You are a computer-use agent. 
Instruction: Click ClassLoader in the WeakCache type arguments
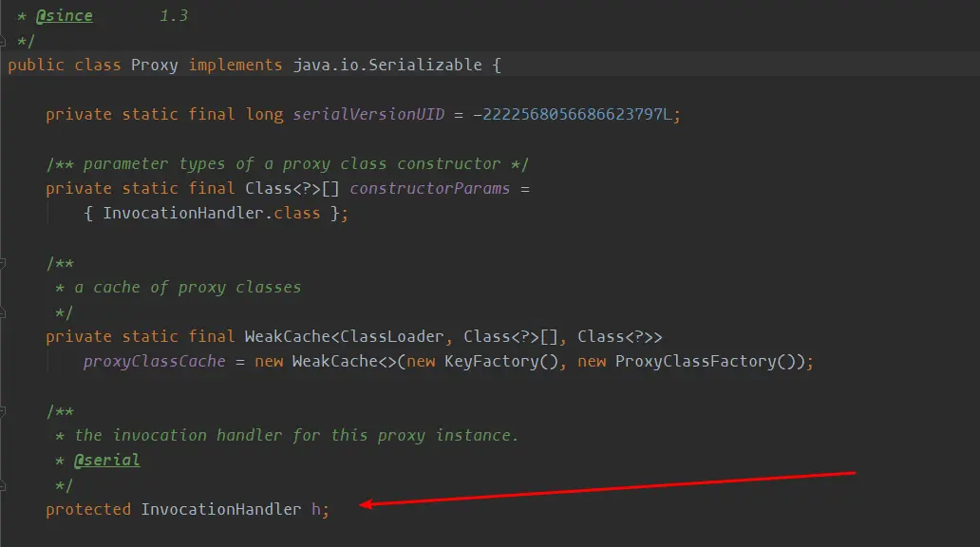(392, 336)
